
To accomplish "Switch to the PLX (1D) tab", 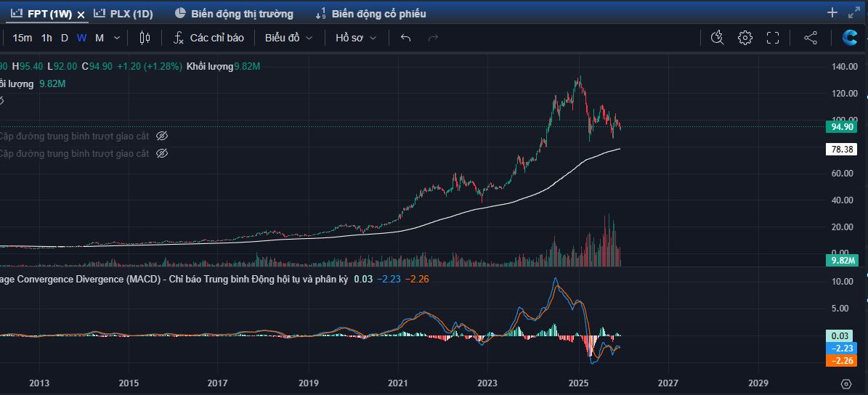I will click(123, 13).
